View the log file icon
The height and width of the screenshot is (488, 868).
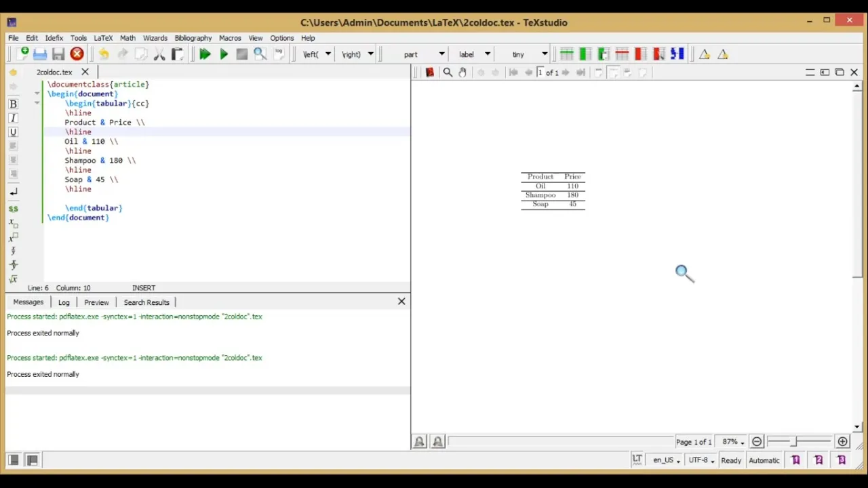[x=278, y=54]
